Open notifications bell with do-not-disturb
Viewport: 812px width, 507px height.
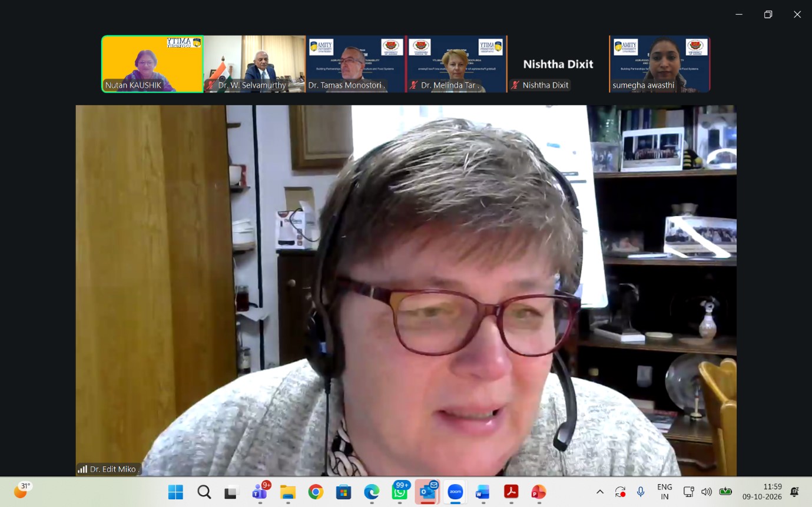tap(794, 492)
